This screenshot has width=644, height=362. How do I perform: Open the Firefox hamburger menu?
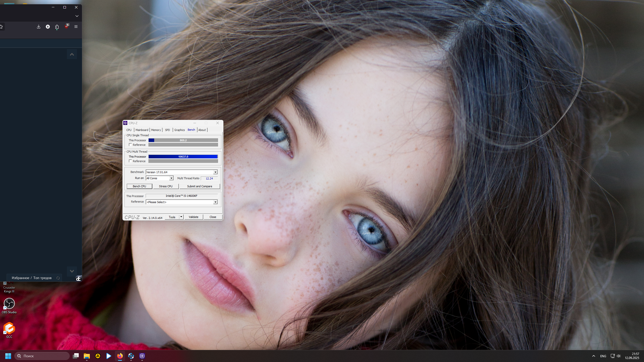[76, 27]
